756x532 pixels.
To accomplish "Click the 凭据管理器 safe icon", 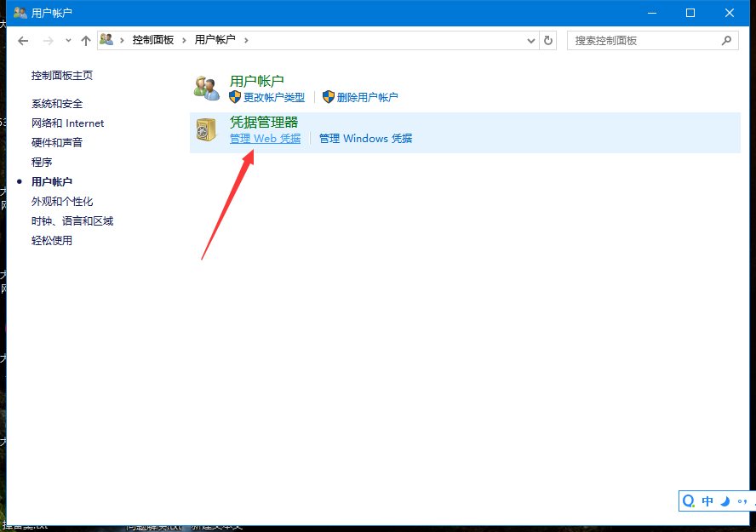I will (x=206, y=130).
